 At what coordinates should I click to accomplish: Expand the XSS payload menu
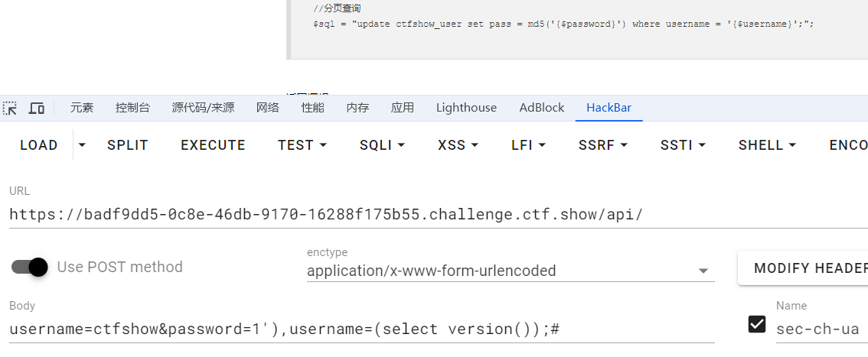pos(458,145)
